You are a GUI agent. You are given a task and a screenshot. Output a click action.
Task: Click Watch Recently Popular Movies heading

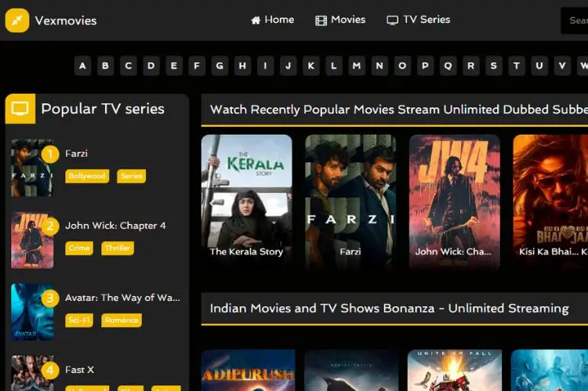pyautogui.click(x=399, y=110)
